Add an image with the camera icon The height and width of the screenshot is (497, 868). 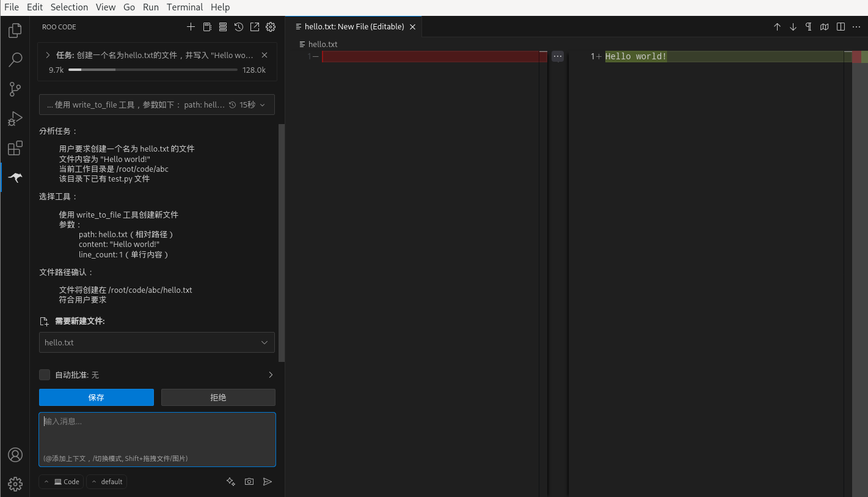(x=249, y=482)
